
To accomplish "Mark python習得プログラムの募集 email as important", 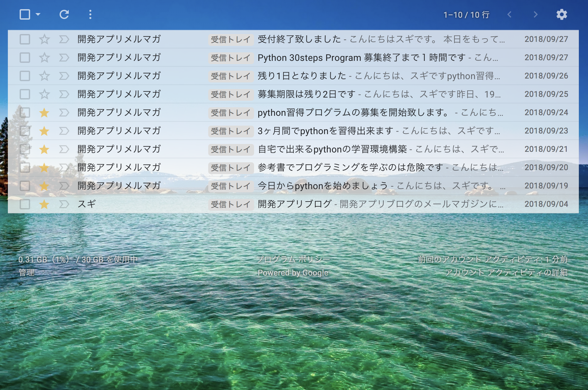I will 64,113.
